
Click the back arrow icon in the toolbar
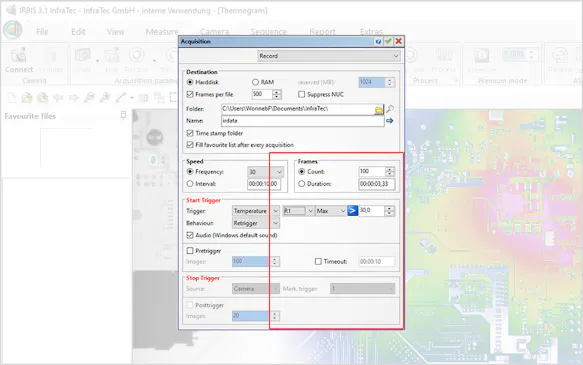pyautogui.click(x=58, y=98)
